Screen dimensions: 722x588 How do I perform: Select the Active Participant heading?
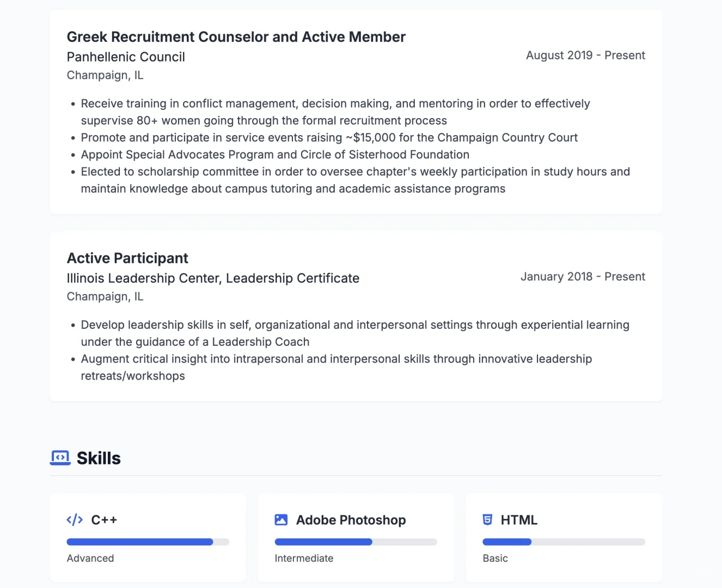pyautogui.click(x=127, y=258)
